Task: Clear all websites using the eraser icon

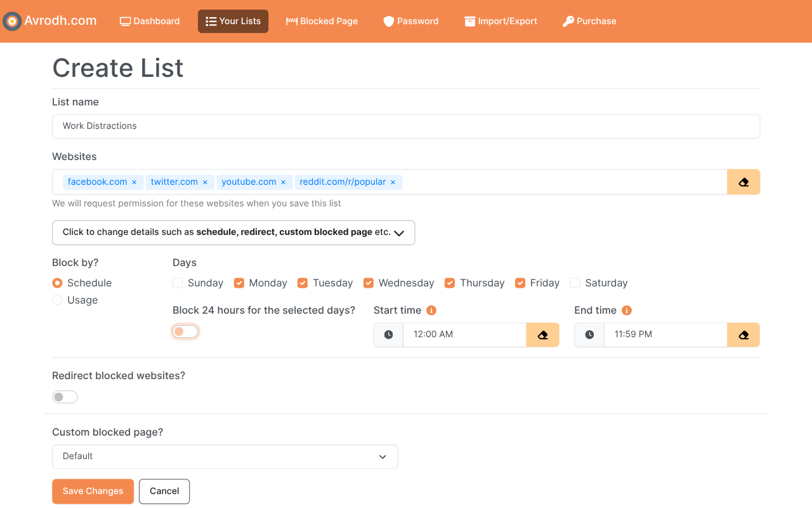Action: point(743,182)
